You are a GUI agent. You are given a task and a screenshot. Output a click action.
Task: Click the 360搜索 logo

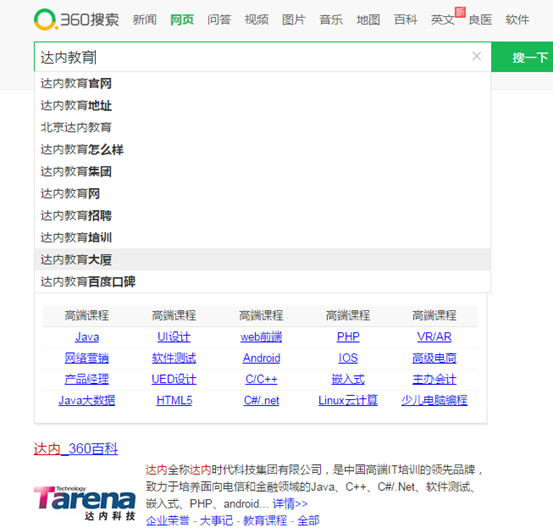pyautogui.click(x=77, y=19)
